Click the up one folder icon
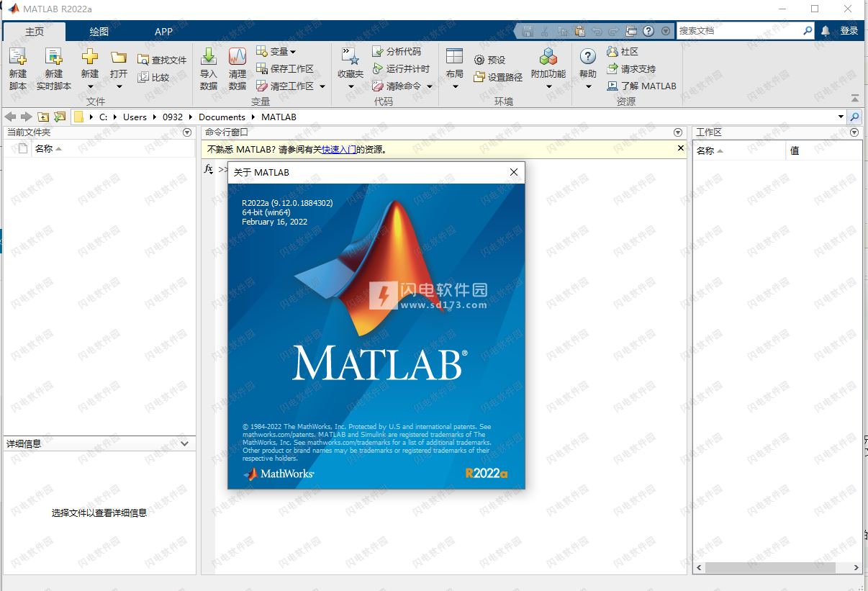 click(43, 117)
